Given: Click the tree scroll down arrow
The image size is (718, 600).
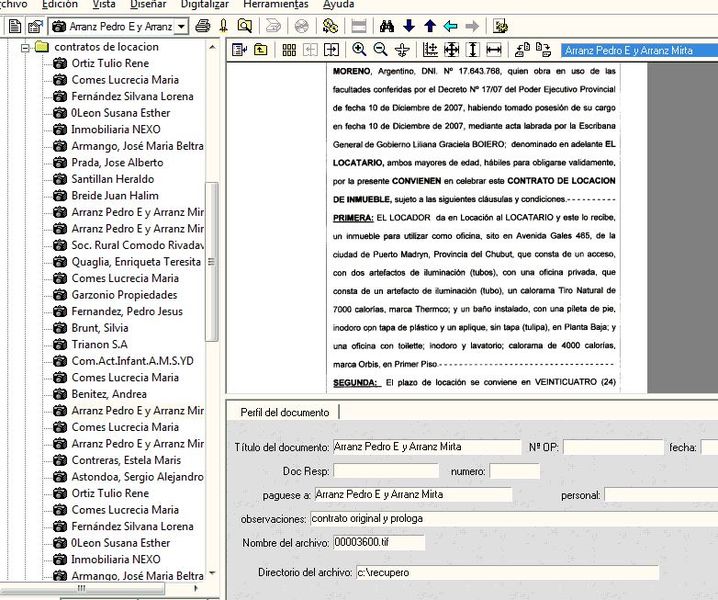Looking at the screenshot, I should [x=212, y=573].
